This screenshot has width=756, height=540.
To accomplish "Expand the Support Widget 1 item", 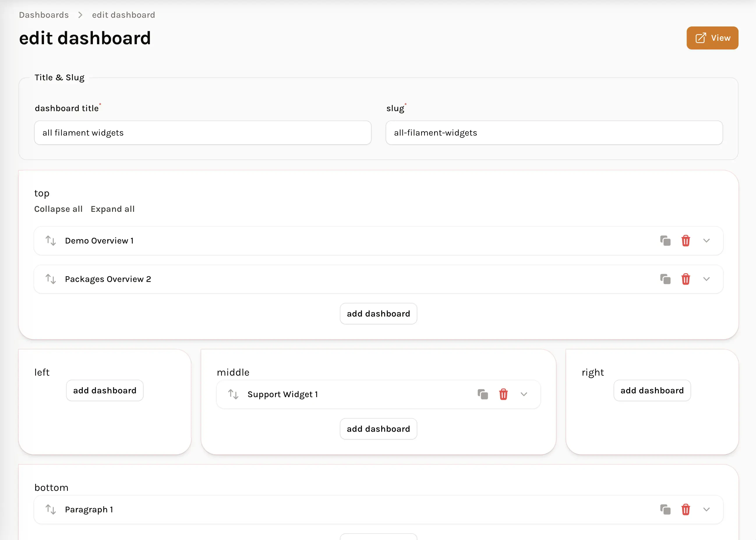I will click(x=524, y=394).
